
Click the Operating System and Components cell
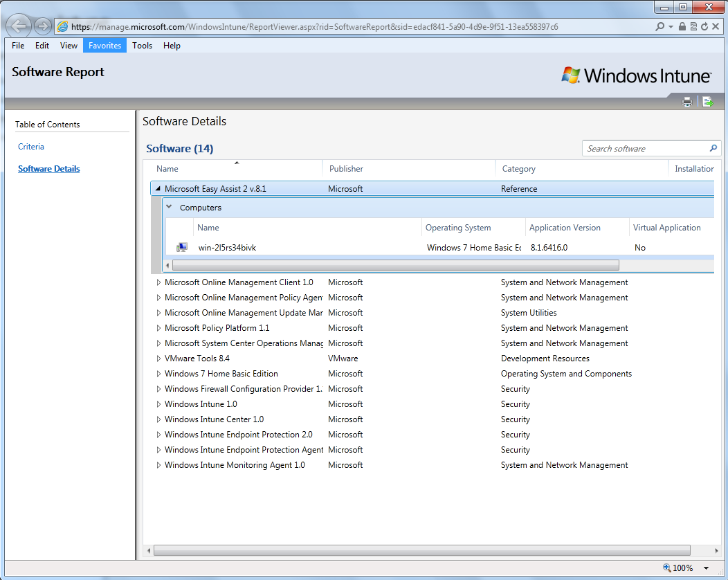[x=566, y=374]
